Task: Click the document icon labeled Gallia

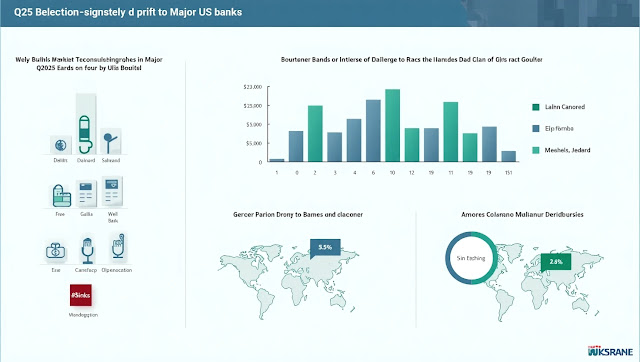Action: click(x=87, y=194)
